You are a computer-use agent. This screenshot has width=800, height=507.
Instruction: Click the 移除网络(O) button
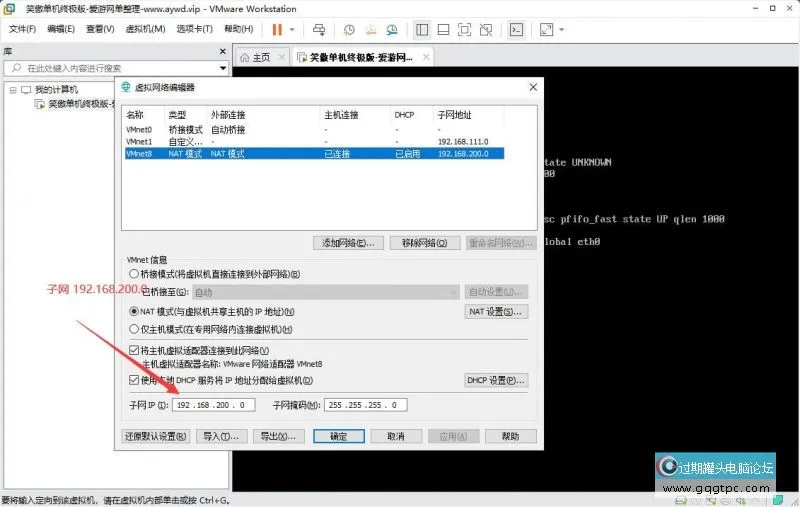tap(424, 243)
